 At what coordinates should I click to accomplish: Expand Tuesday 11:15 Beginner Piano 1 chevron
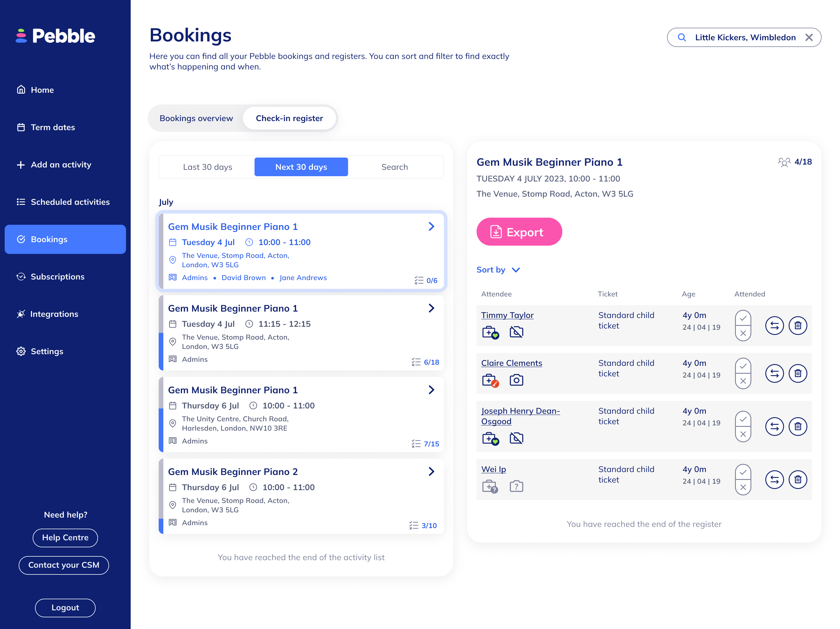tap(431, 308)
